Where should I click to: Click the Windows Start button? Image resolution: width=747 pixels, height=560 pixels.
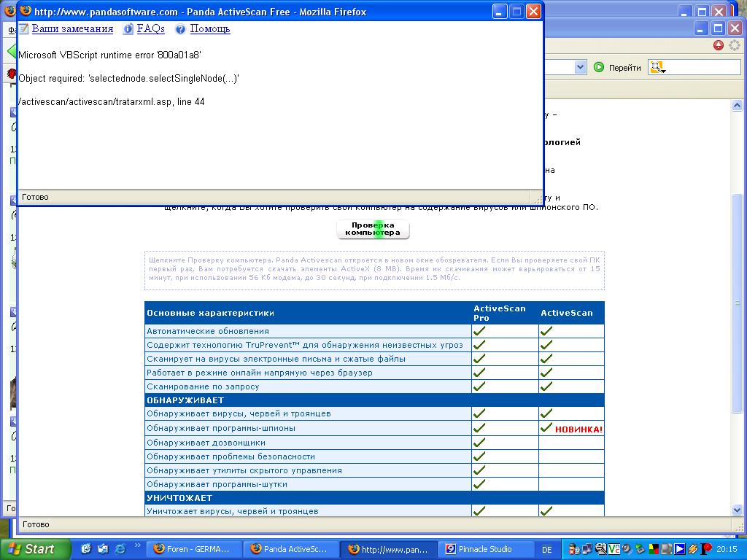click(x=35, y=549)
